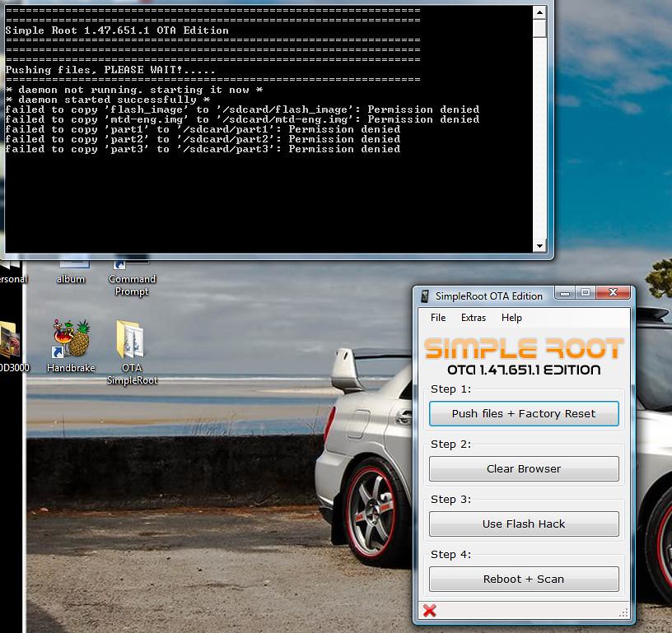
Task: Click the console scrollbar down arrow
Action: coord(539,246)
